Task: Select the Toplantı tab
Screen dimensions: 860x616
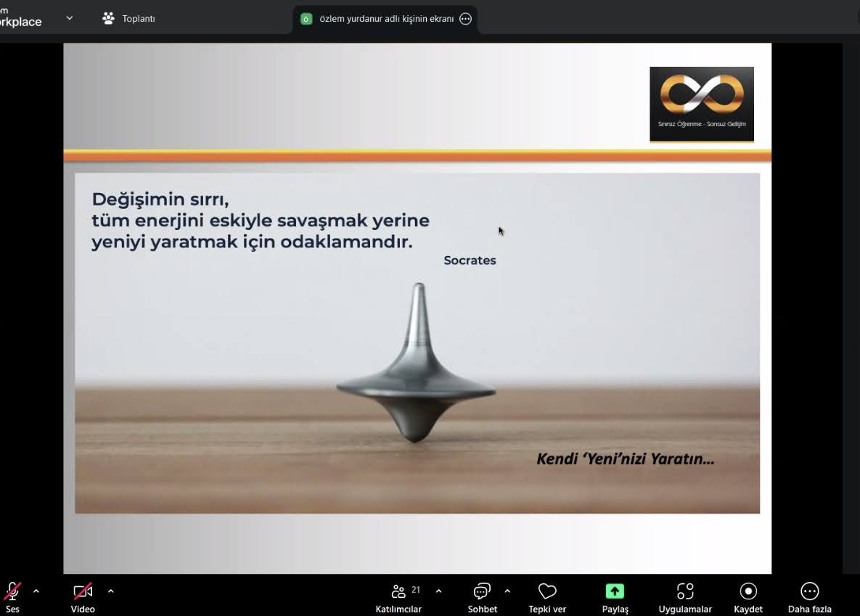Action: tap(129, 19)
